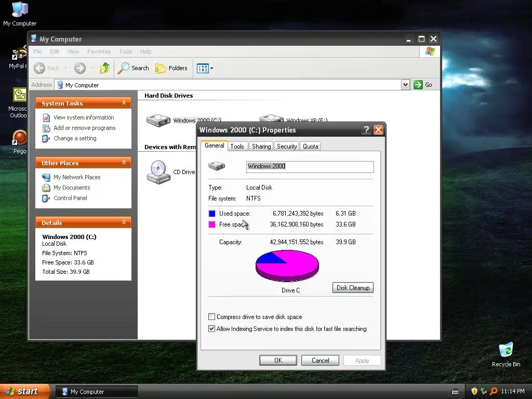Open My Documents link
The width and height of the screenshot is (532, 399).
click(72, 188)
